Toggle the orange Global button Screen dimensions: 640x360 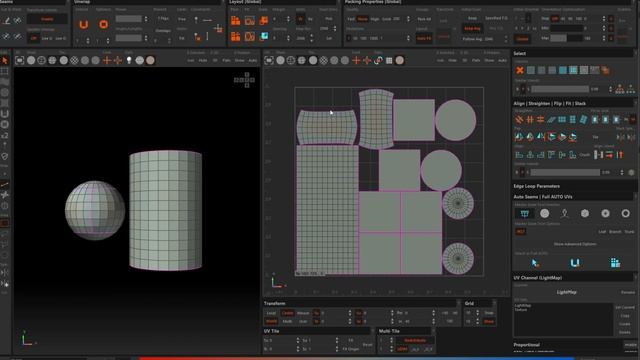coord(522,39)
